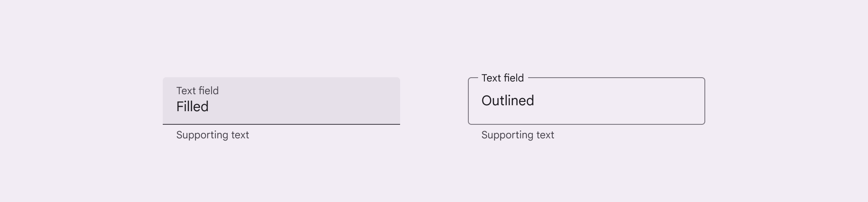Image resolution: width=868 pixels, height=202 pixels.
Task: Click the filled field's bottom indicator line
Action: point(281,124)
